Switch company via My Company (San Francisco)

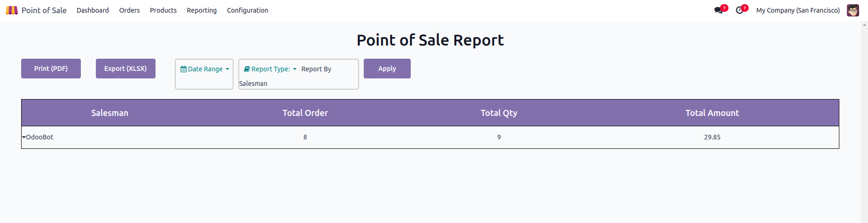click(798, 10)
